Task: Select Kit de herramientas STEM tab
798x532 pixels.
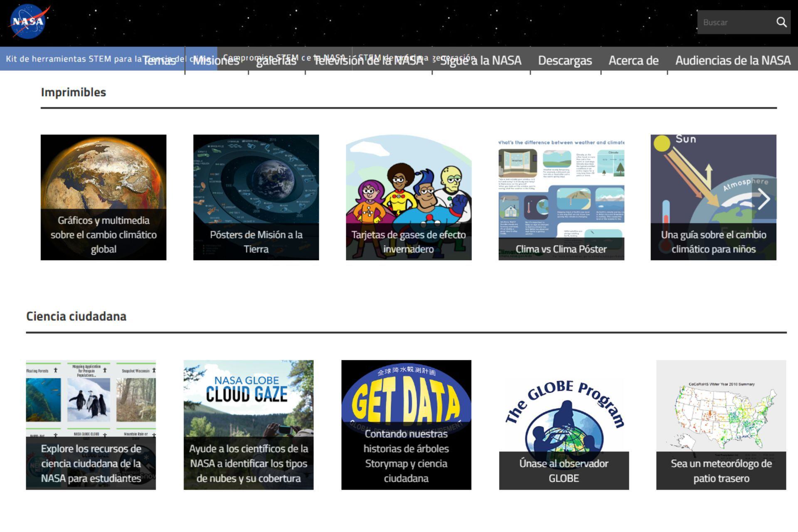Action: point(62,59)
